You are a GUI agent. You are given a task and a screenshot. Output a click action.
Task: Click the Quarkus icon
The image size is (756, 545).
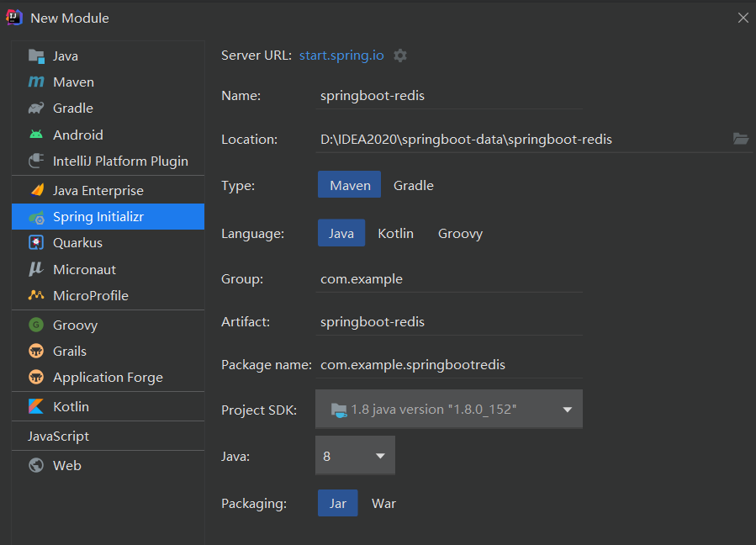pos(36,242)
